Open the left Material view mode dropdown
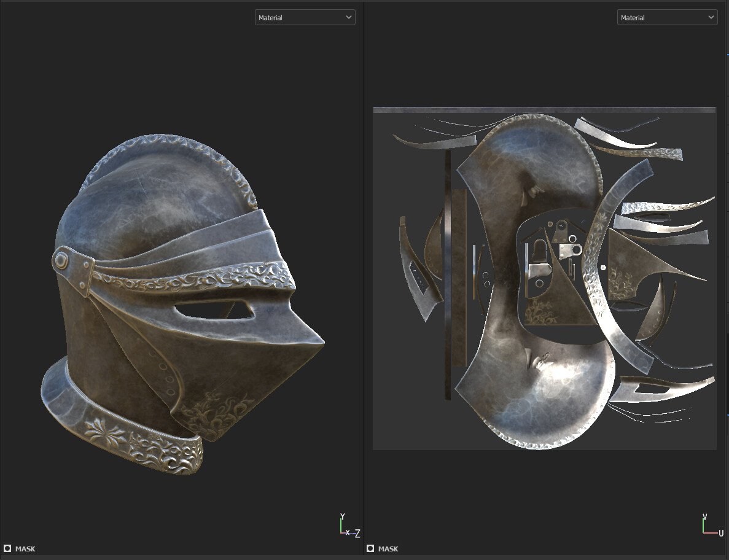729x560 pixels. [x=305, y=17]
